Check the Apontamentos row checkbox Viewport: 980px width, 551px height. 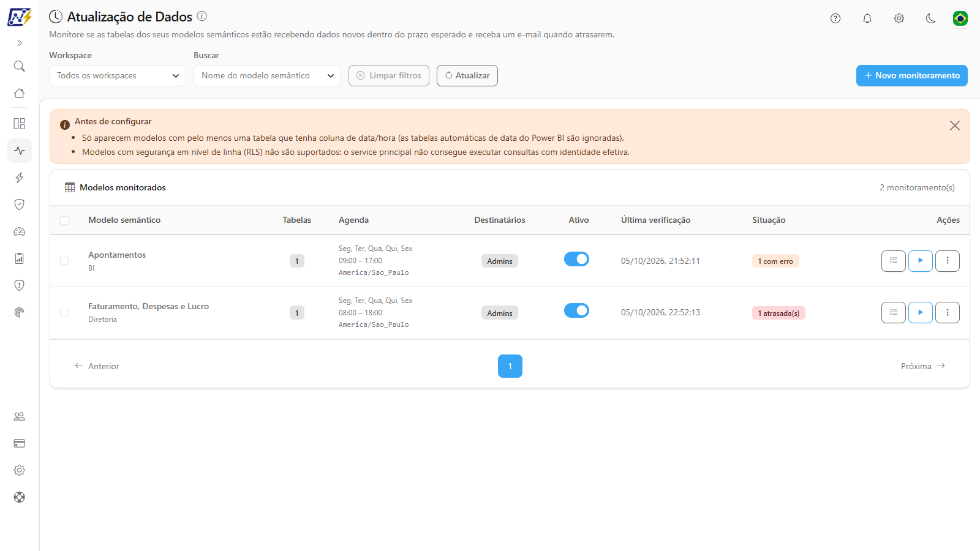point(64,261)
